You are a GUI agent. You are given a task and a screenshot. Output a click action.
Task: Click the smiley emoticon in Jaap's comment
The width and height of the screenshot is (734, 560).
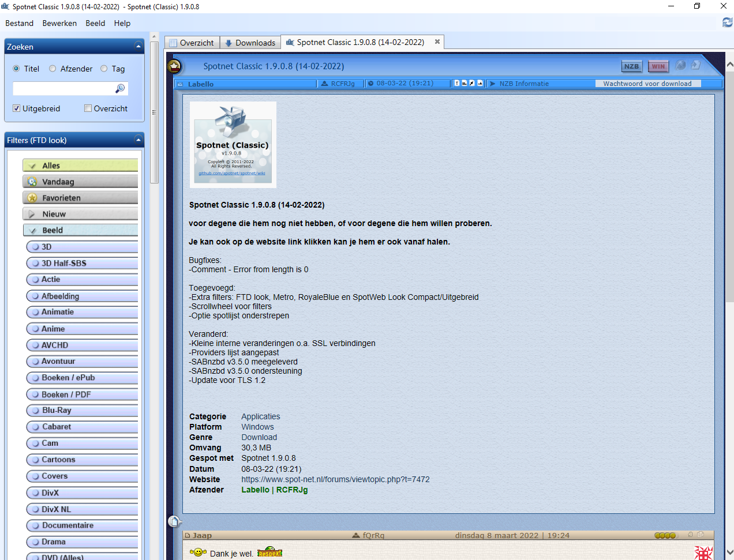[x=198, y=552]
